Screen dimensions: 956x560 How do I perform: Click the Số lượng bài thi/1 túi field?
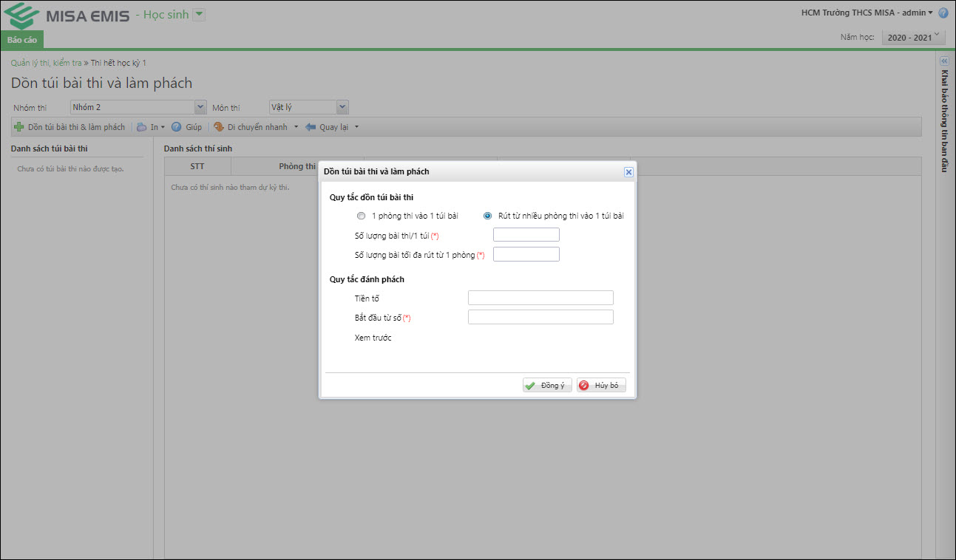pos(526,235)
